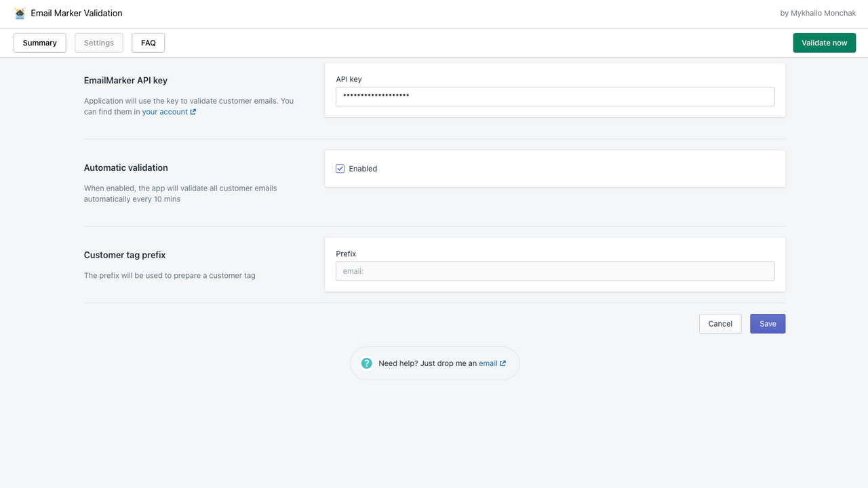Image resolution: width=868 pixels, height=488 pixels.
Task: Click the Customer tag prefix heading
Action: (125, 255)
